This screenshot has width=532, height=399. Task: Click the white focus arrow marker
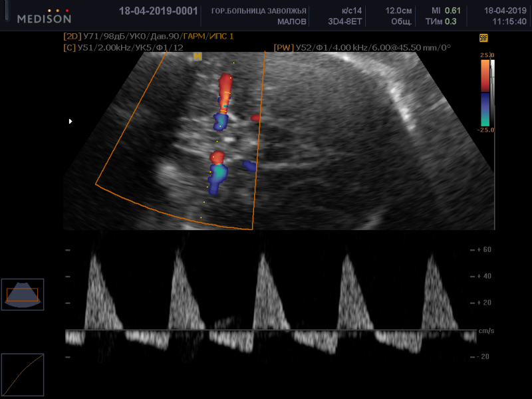[70, 121]
